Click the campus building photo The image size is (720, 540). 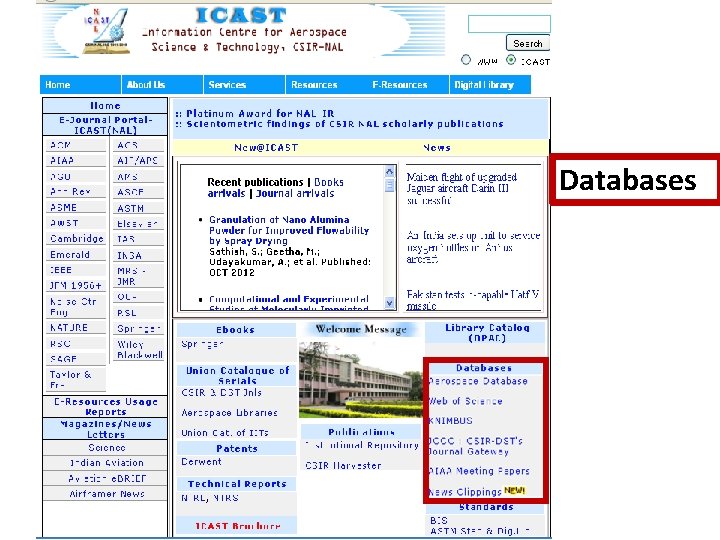pos(360,379)
